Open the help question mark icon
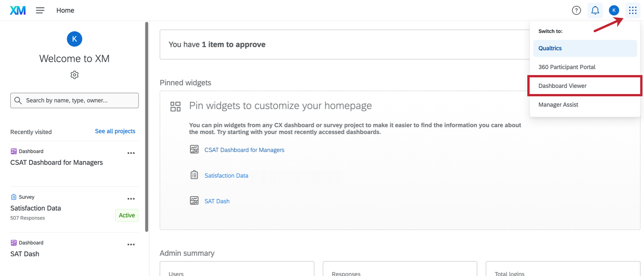The width and height of the screenshot is (644, 276). [576, 10]
